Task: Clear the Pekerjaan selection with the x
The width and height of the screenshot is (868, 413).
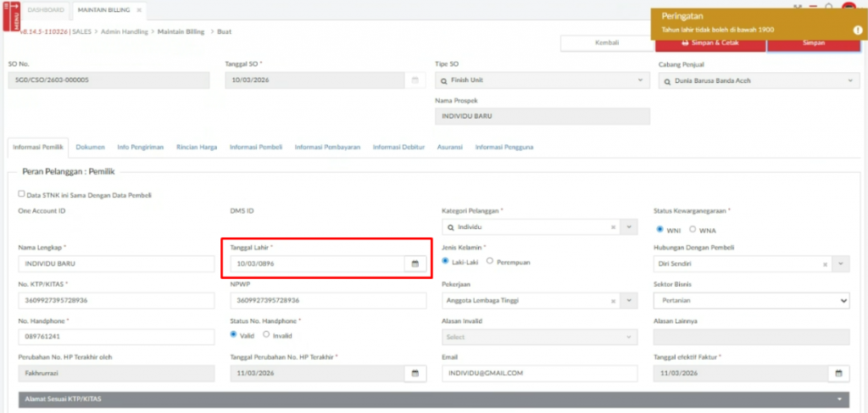Action: point(613,300)
